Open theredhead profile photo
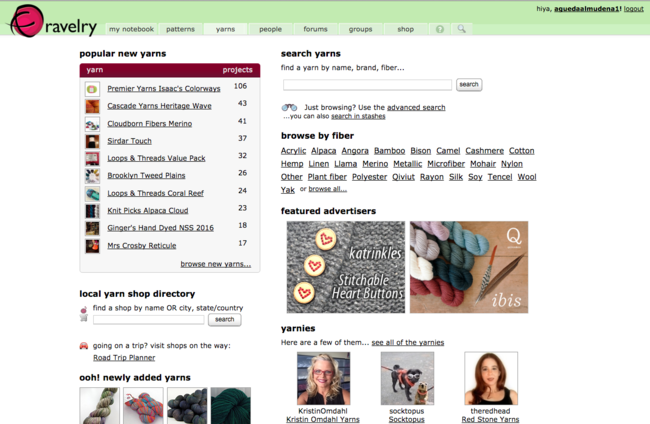The image size is (650, 424). [x=491, y=378]
